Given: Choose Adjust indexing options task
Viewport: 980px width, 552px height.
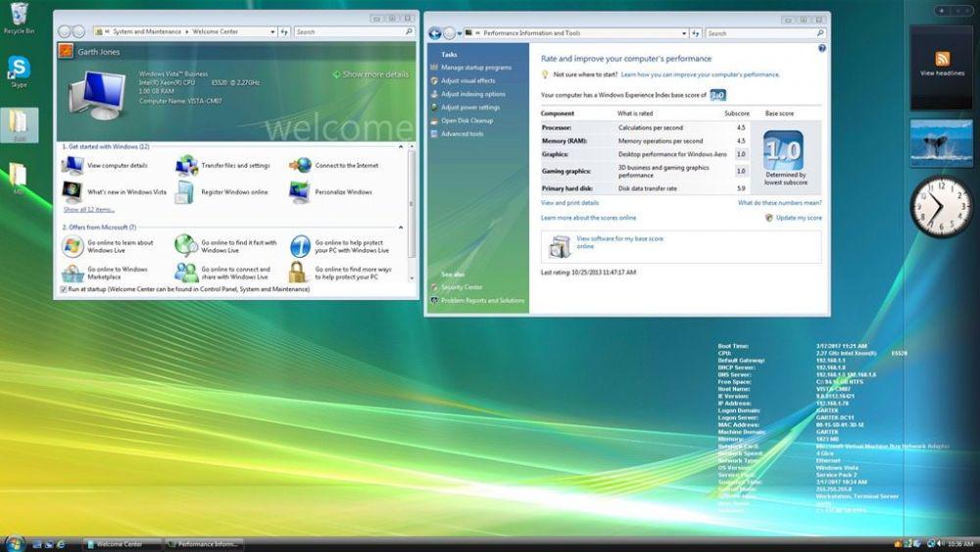Looking at the screenshot, I should 473,94.
